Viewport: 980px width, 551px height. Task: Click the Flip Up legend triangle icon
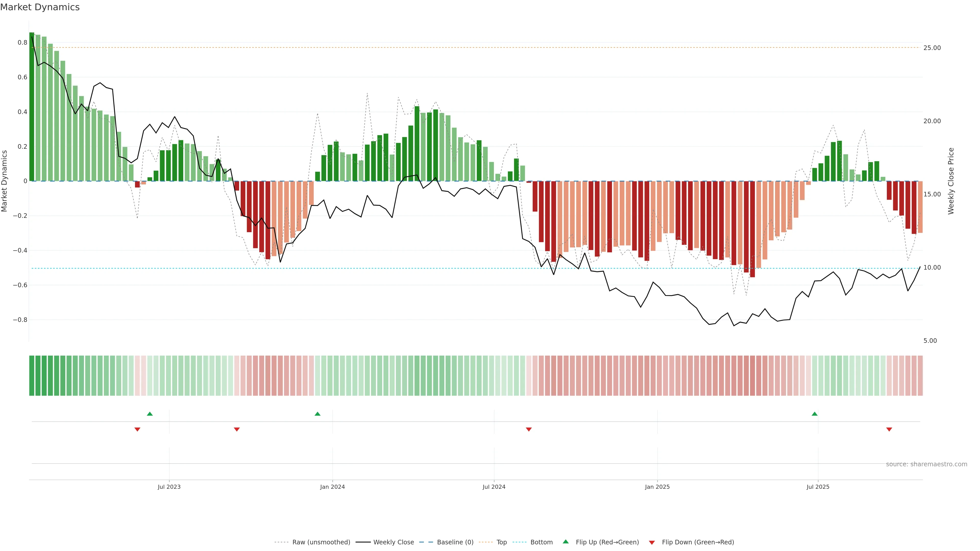565,542
